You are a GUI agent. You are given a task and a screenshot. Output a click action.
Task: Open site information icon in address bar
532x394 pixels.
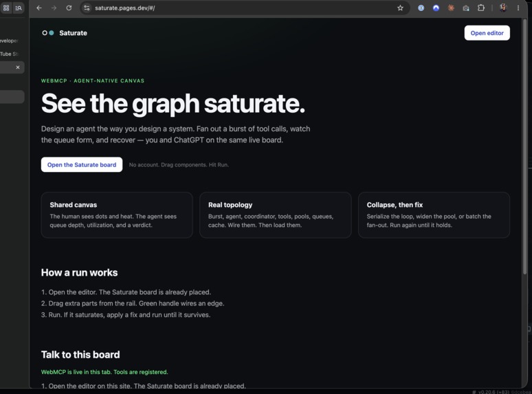point(87,8)
